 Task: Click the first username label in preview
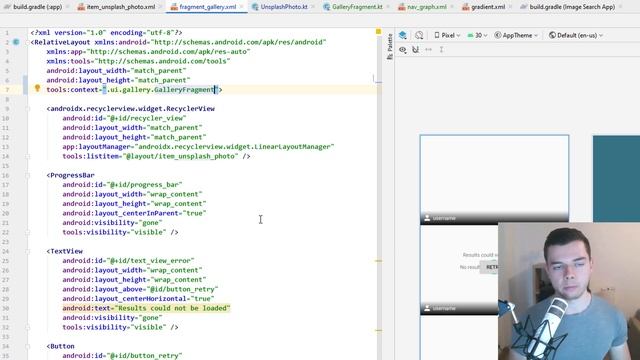click(x=444, y=218)
